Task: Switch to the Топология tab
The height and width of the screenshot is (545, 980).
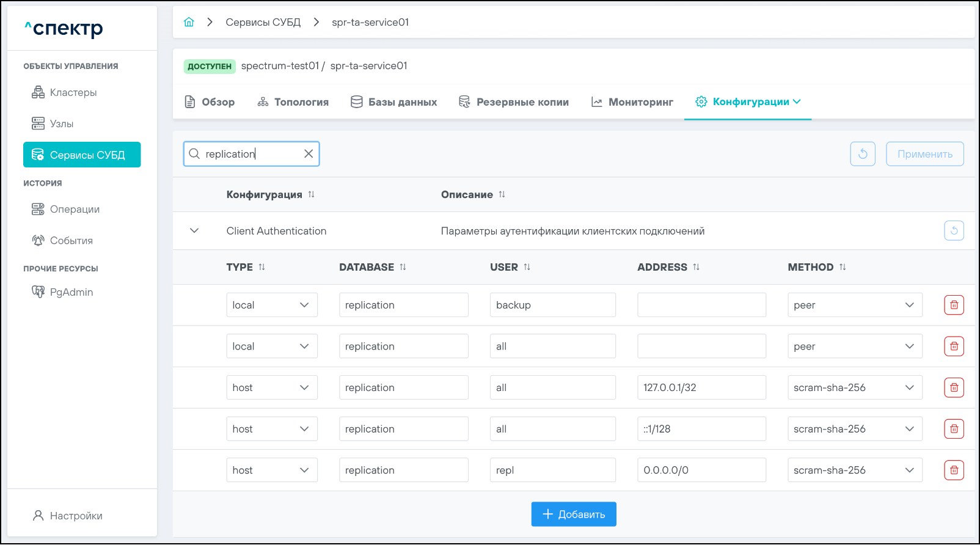Action: click(x=293, y=102)
